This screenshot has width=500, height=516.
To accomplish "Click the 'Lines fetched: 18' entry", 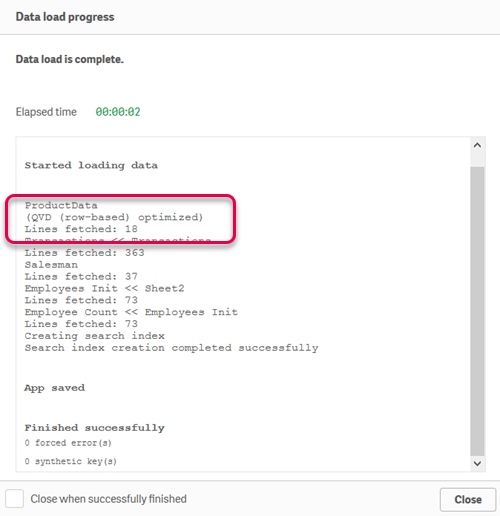I will click(x=81, y=229).
